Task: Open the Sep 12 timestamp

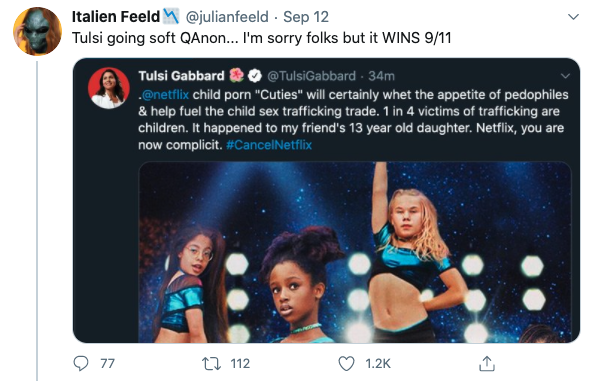Action: 306,17
